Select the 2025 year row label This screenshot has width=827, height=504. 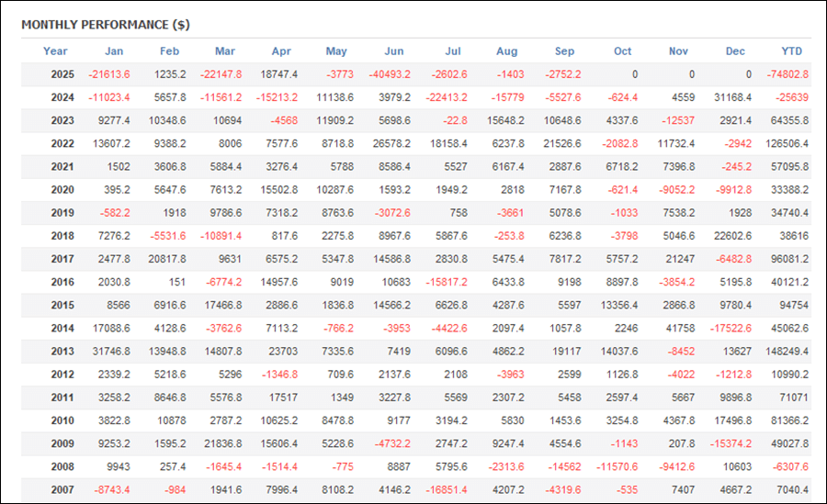[x=61, y=74]
